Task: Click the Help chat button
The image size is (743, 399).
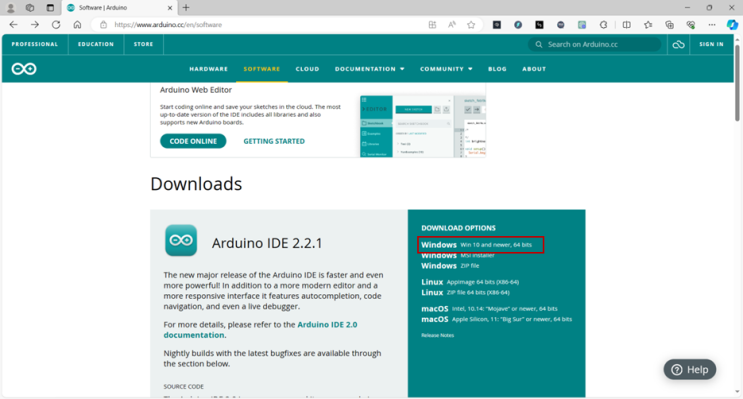Action: [690, 370]
